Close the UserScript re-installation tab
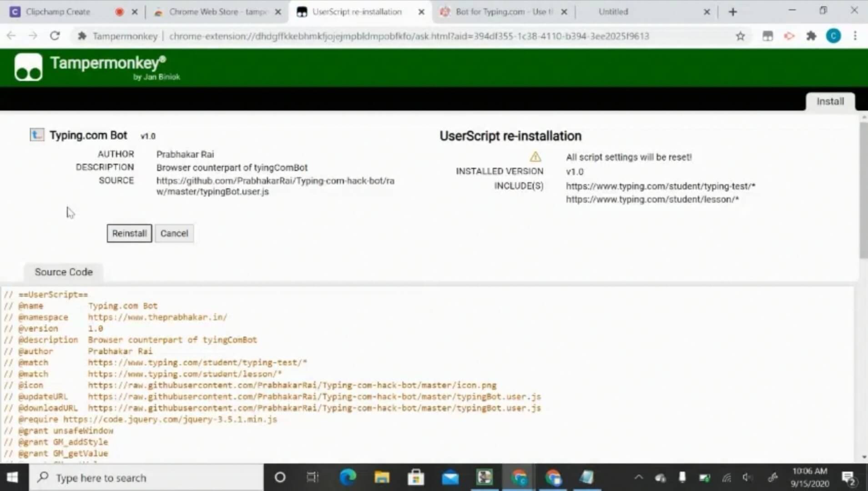868x491 pixels. 421,12
